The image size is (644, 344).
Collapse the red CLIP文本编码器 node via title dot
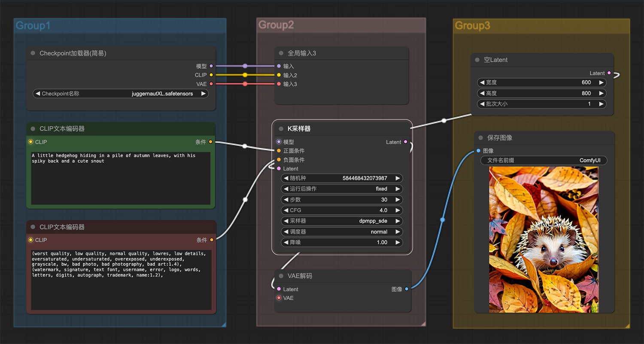(x=33, y=227)
